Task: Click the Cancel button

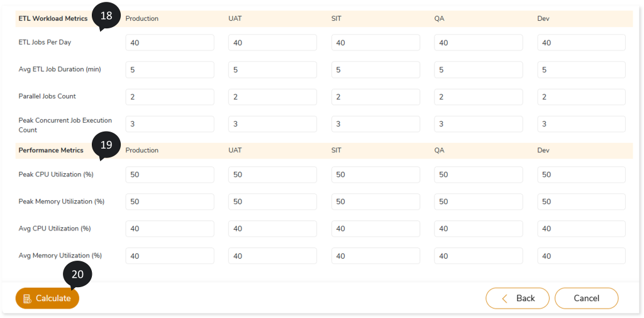Action: click(x=586, y=298)
